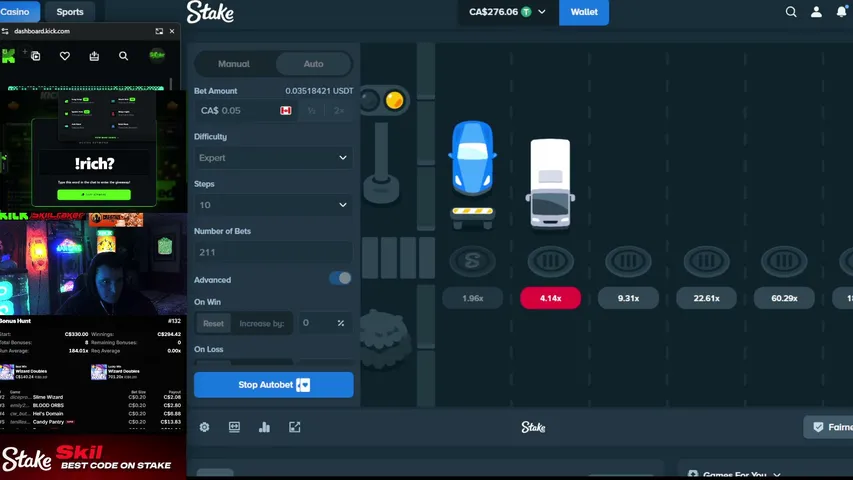Switch to the Manual tab
Image resolution: width=853 pixels, height=480 pixels.
(234, 64)
